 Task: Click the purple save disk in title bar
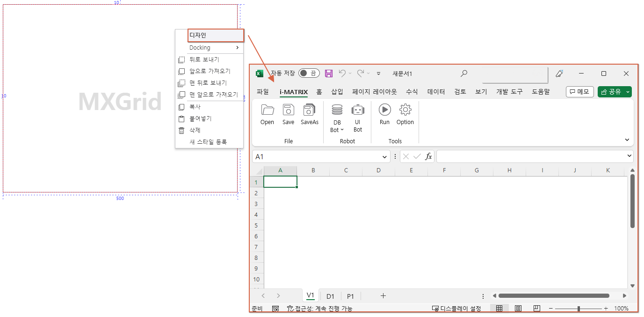pos(329,74)
